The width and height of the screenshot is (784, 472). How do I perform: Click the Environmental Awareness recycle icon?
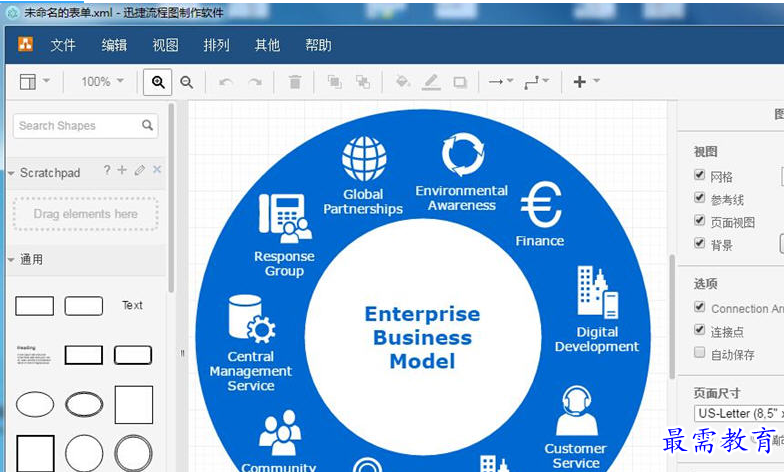coord(463,154)
